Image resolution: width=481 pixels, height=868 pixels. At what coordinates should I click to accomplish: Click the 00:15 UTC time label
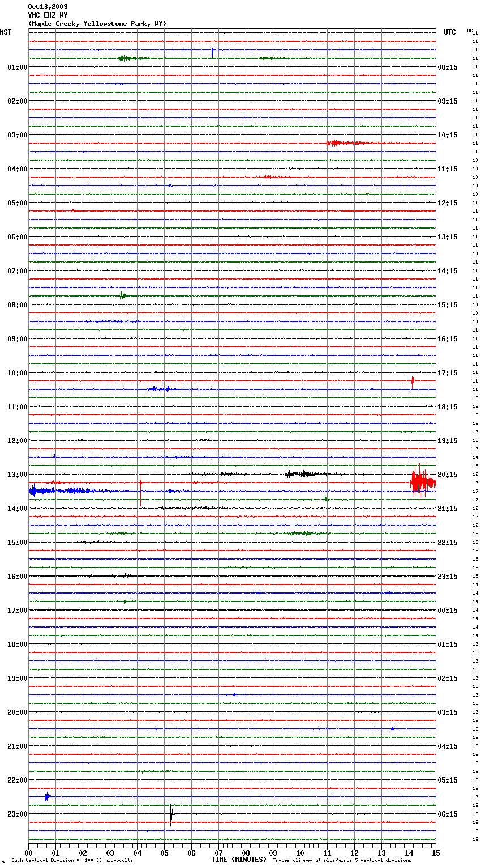click(448, 611)
